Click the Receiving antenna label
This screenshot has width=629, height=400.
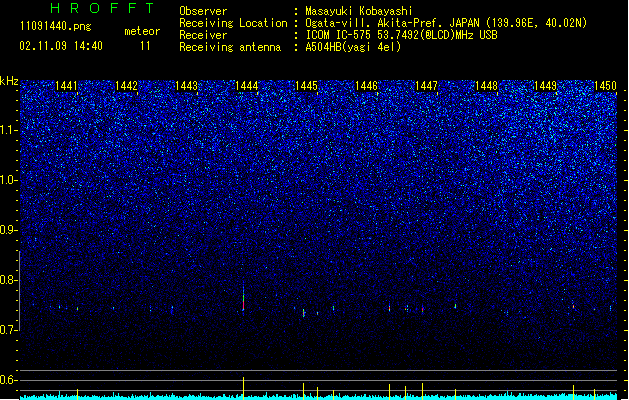coord(230,47)
